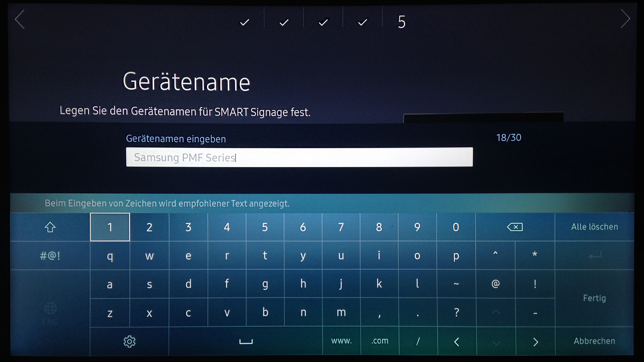Viewport: 644px width, 362px height.
Task: Confirm with the Fertig button
Action: coord(594,298)
